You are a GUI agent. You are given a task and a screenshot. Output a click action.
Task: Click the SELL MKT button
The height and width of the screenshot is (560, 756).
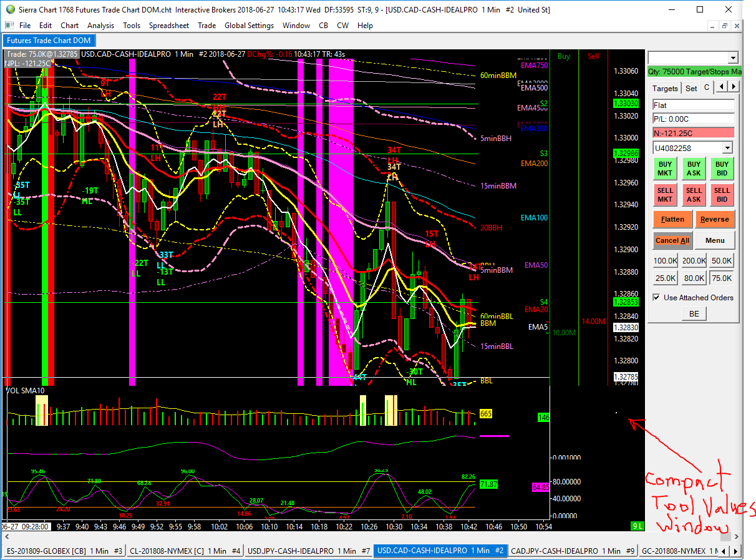coord(665,195)
